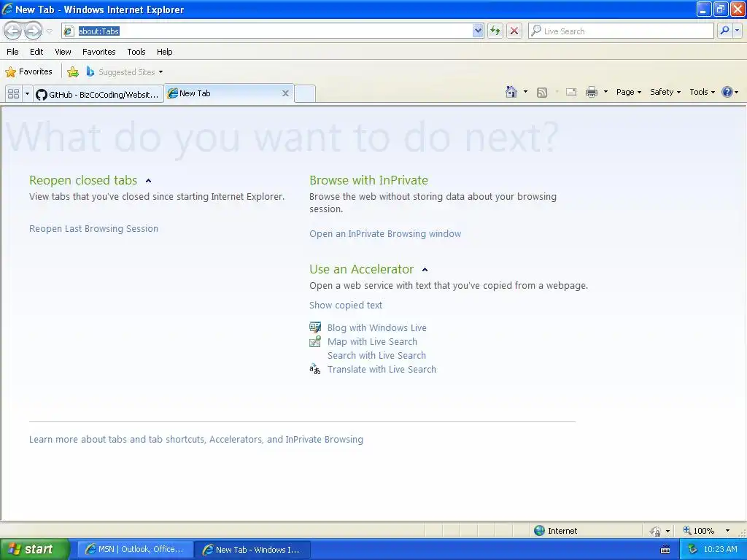Switch to MSN Outlook taskbar window
This screenshot has height=560, width=747.
tap(135, 550)
